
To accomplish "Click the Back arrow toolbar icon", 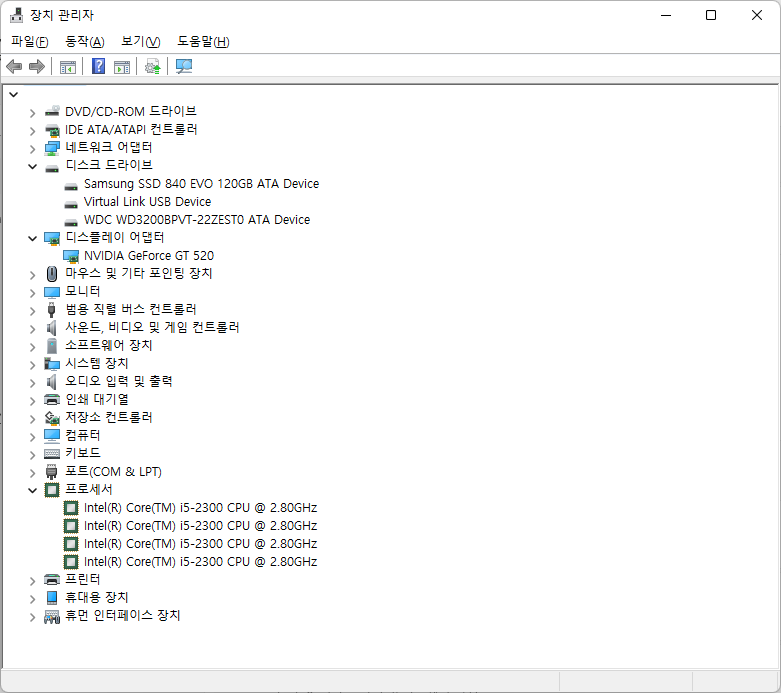I will pyautogui.click(x=14, y=66).
